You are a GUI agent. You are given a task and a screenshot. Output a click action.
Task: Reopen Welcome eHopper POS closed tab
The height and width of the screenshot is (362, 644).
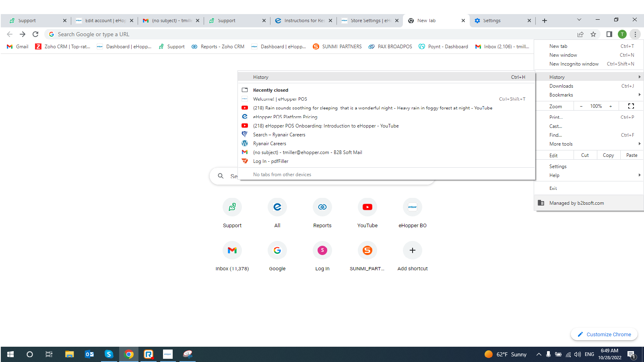coord(387,99)
